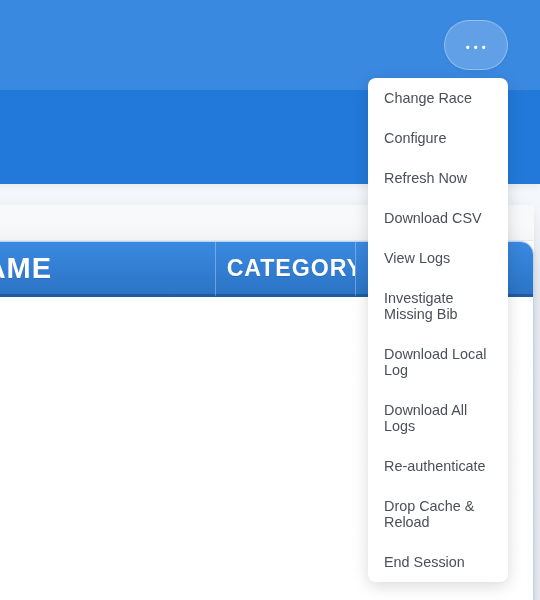Click the CATEGORY column header

(285, 269)
